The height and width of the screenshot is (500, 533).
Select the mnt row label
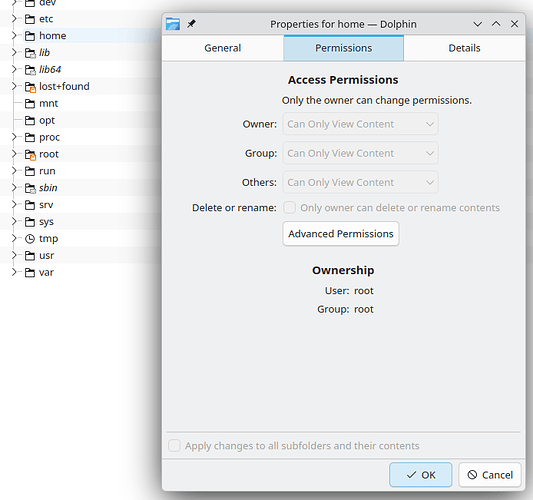pyautogui.click(x=49, y=103)
